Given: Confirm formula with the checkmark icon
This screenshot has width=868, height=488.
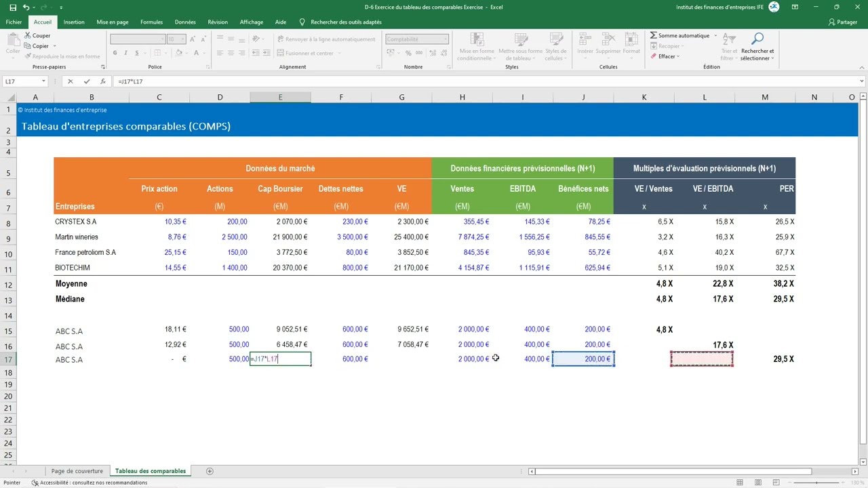Looking at the screenshot, I should [x=86, y=81].
